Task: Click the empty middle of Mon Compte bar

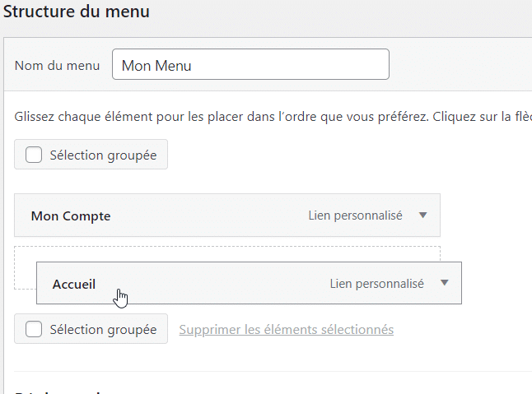Action: point(206,216)
